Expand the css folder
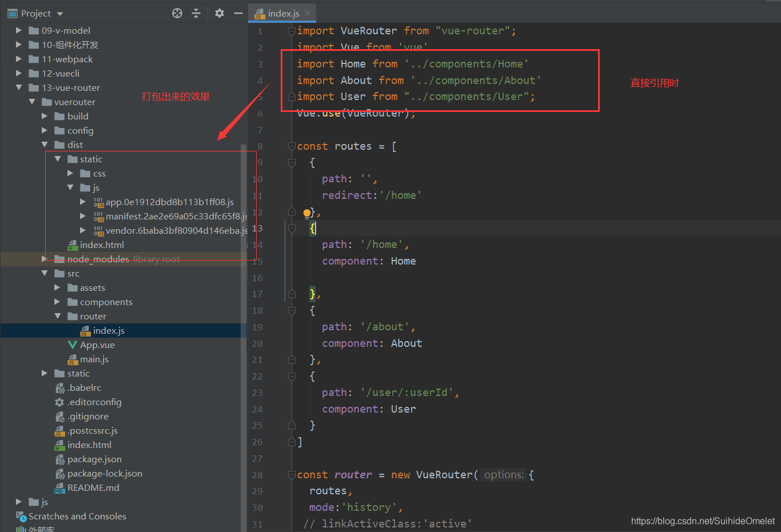Screen dimensions: 781x532 [x=70, y=174]
